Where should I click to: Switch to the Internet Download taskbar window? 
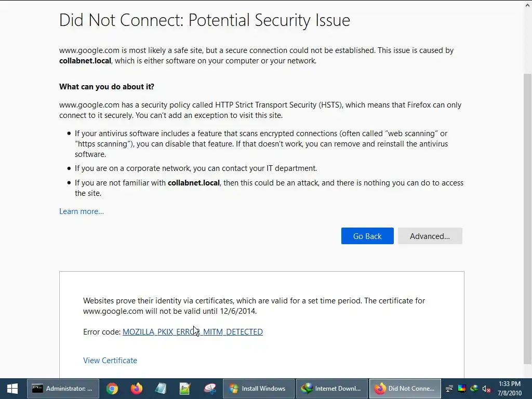pos(331,388)
